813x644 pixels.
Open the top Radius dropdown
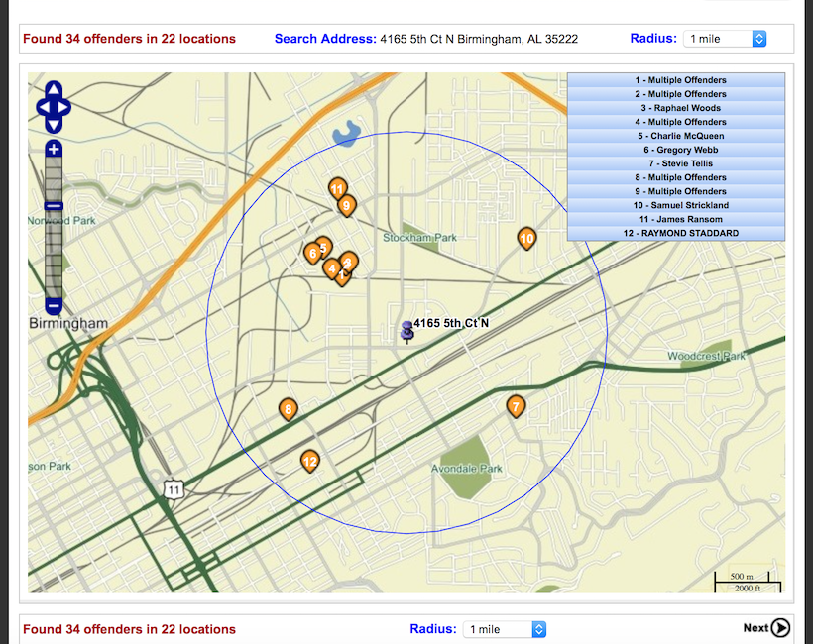[725, 39]
